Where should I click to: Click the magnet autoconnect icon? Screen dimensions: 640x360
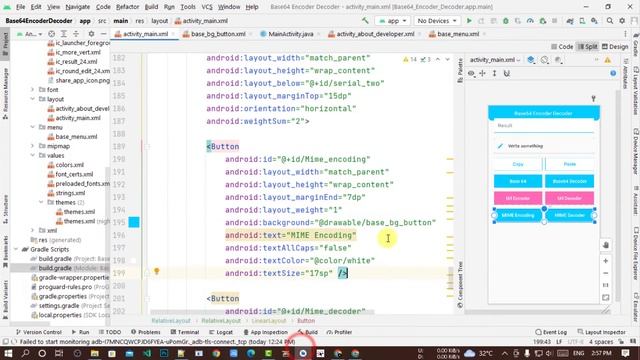pyautogui.click(x=507, y=73)
